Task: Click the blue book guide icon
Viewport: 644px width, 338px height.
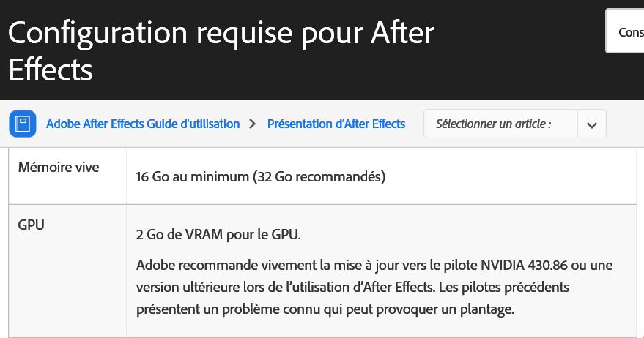Action: click(x=23, y=124)
